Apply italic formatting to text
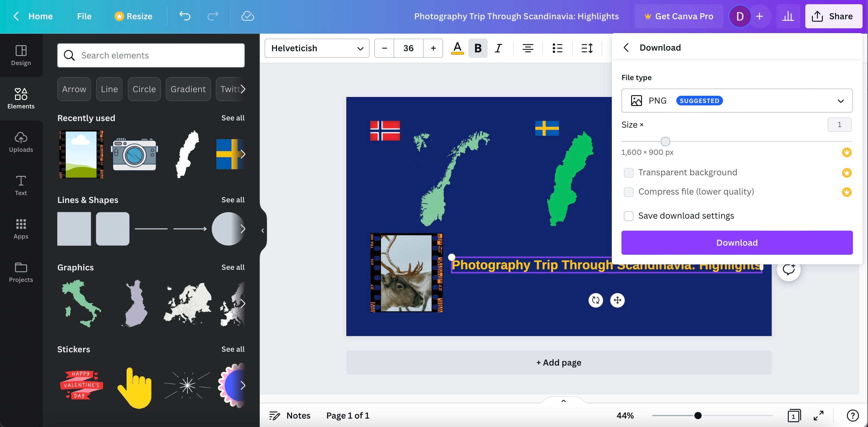Image resolution: width=868 pixels, height=427 pixels. (x=498, y=48)
